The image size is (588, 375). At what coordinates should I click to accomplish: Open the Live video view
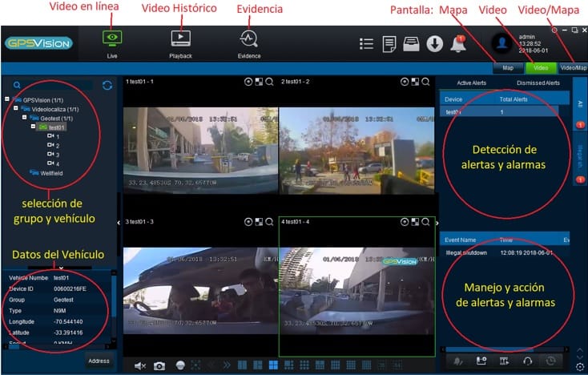(x=112, y=44)
